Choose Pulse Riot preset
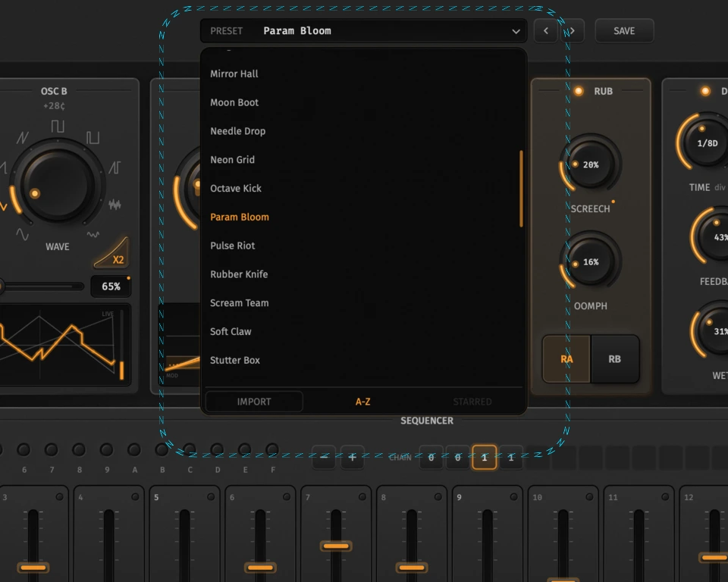Image resolution: width=728 pixels, height=582 pixels. [362, 246]
